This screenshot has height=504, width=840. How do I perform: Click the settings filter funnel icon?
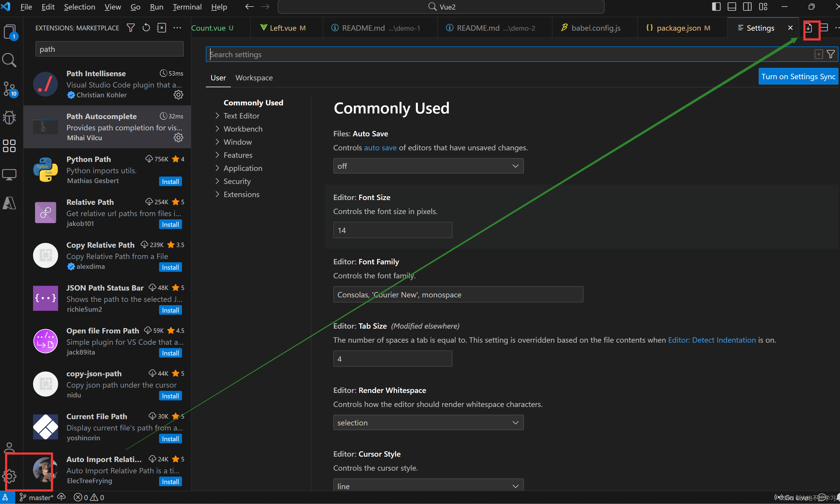831,54
